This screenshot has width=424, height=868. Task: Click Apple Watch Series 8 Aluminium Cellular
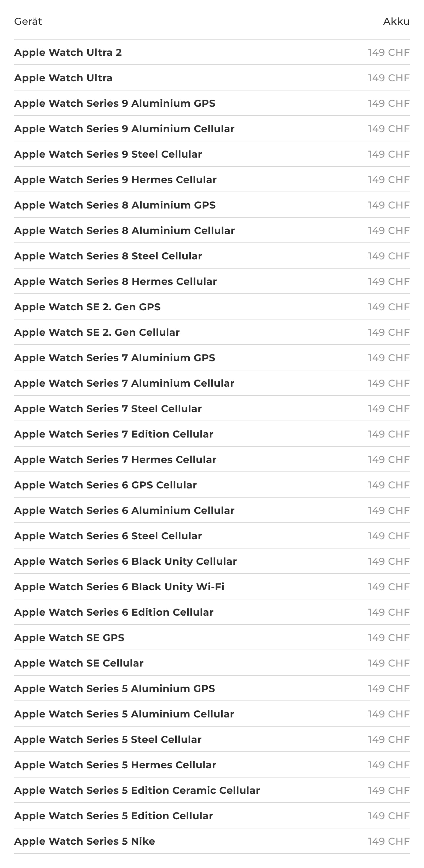click(124, 230)
